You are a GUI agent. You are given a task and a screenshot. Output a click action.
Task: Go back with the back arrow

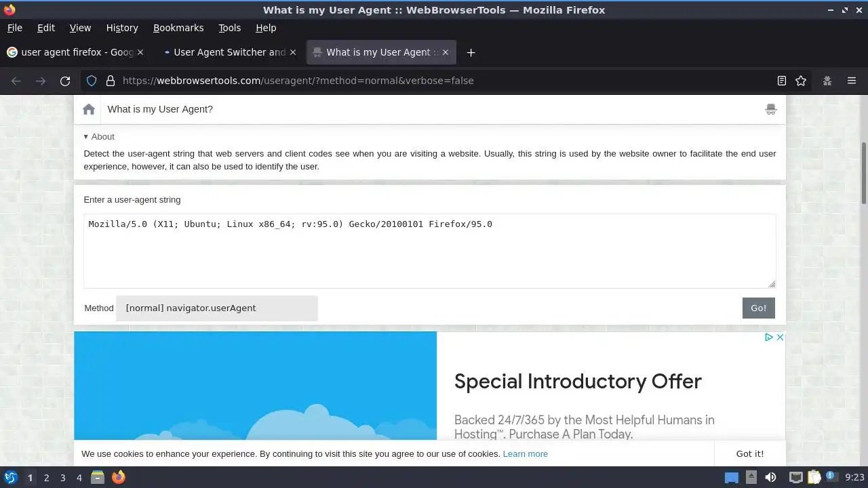coord(16,81)
